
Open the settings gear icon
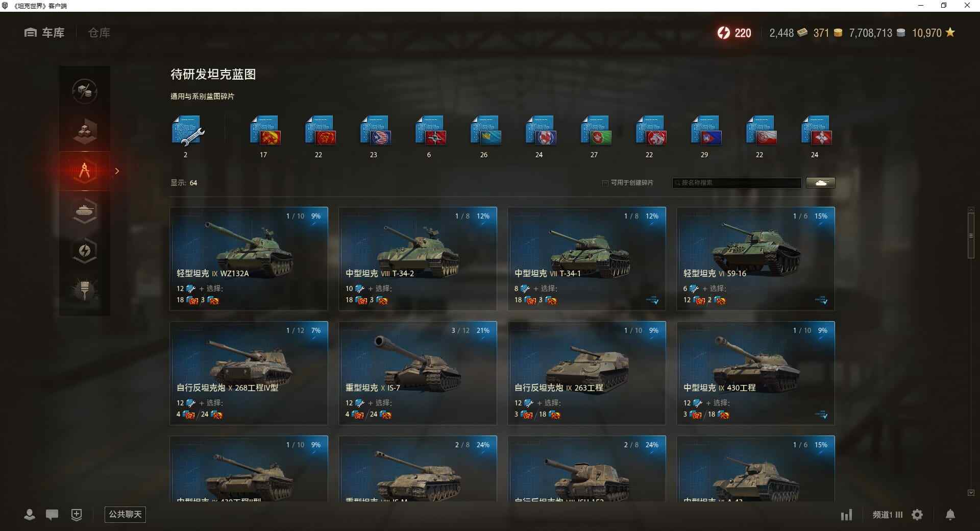[917, 515]
